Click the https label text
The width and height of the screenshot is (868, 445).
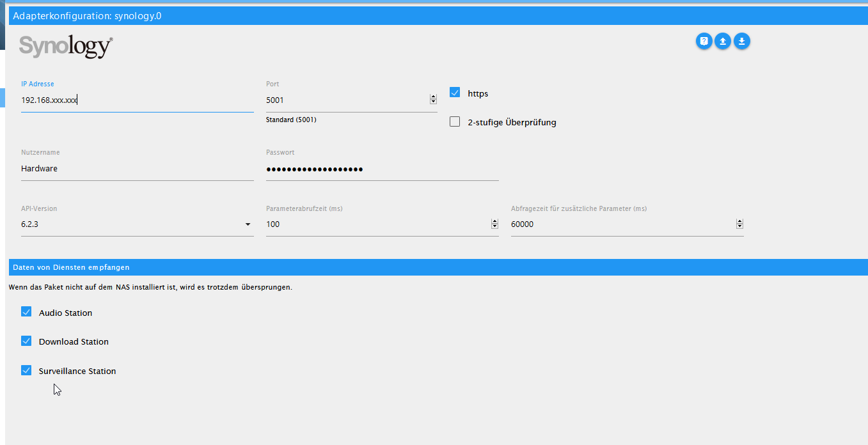(x=478, y=93)
